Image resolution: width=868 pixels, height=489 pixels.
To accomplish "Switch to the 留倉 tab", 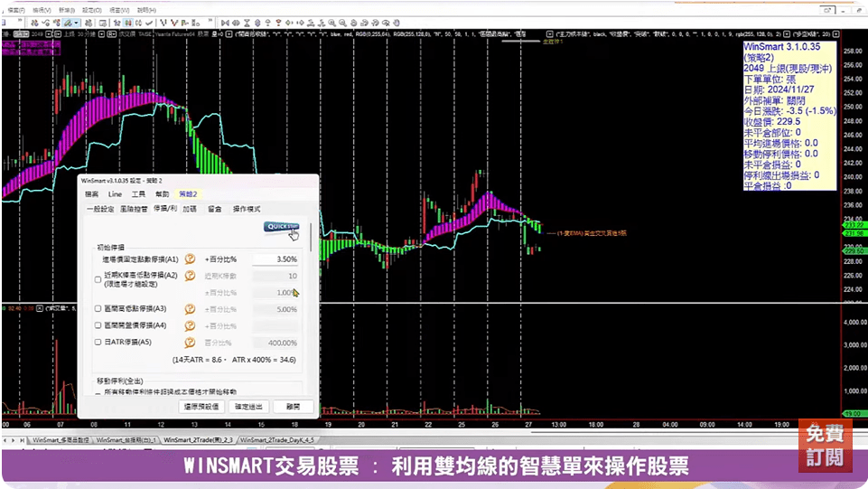I will pyautogui.click(x=214, y=210).
